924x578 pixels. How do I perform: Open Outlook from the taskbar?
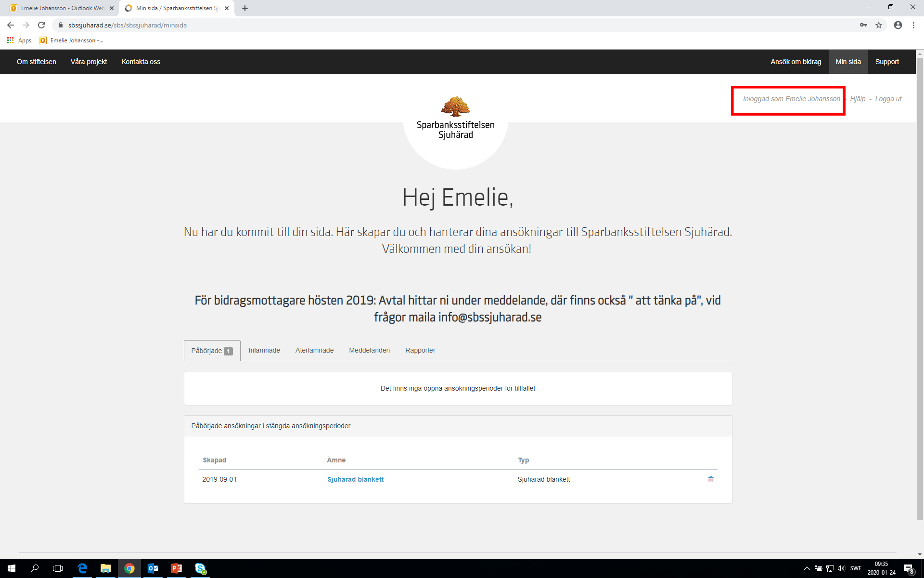coord(153,568)
